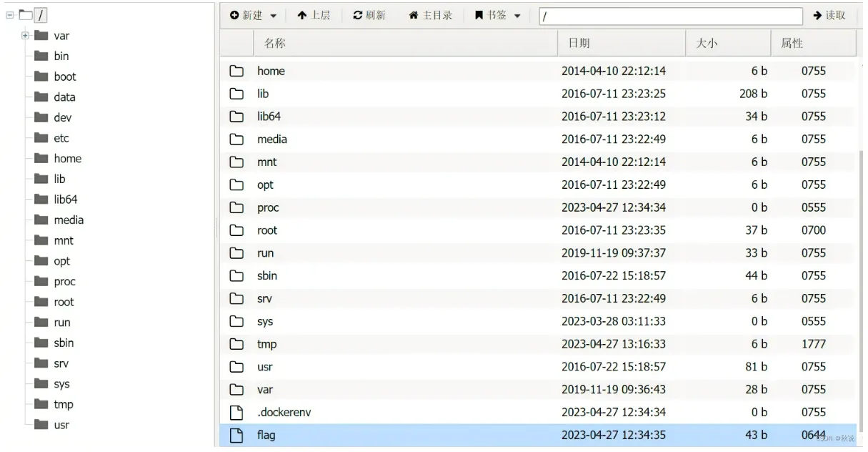
Task: Select dev folder in tree
Action: 62,118
